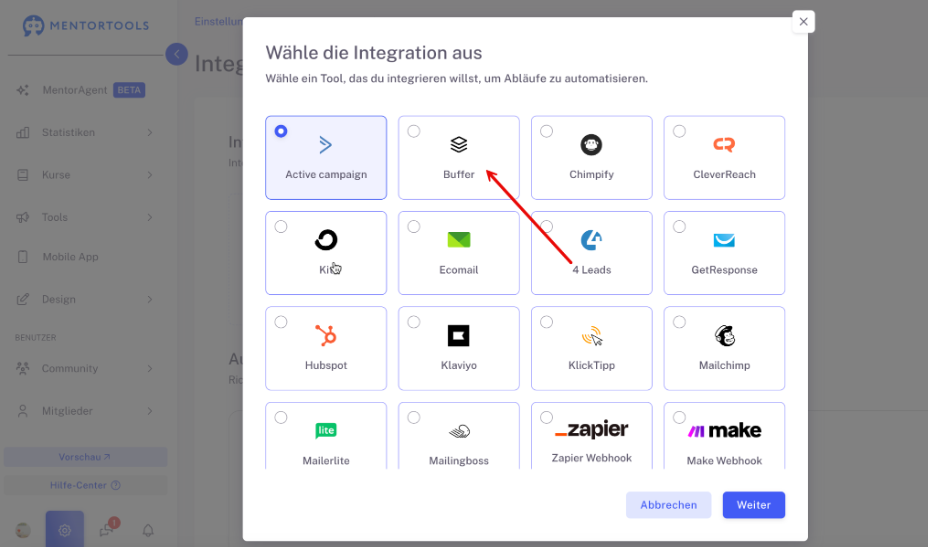Click the Vorschau button
This screenshot has height=547, width=928.
(85, 457)
